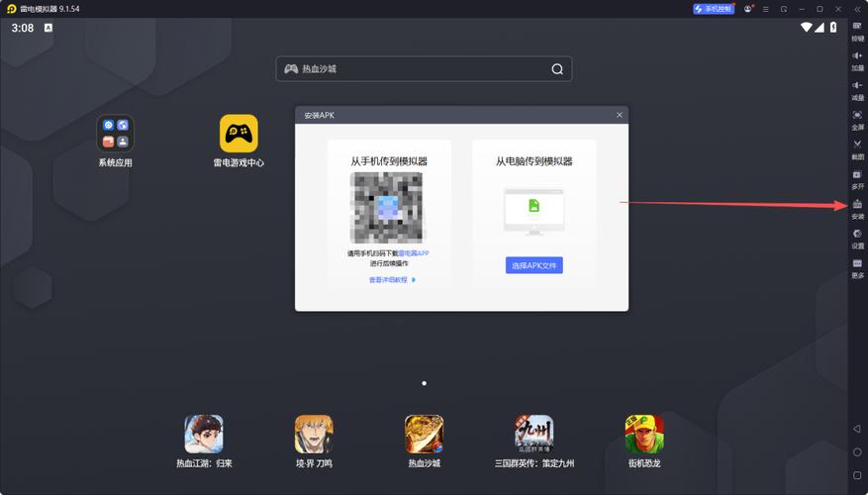Open the 查看详细教程 tutorial link
This screenshot has height=495, width=868.
(392, 280)
